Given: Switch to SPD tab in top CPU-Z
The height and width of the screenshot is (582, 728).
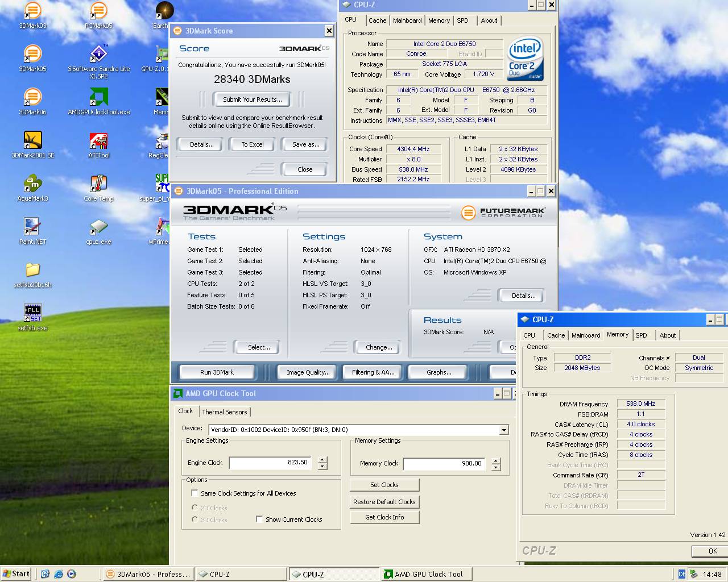Looking at the screenshot, I should tap(463, 20).
